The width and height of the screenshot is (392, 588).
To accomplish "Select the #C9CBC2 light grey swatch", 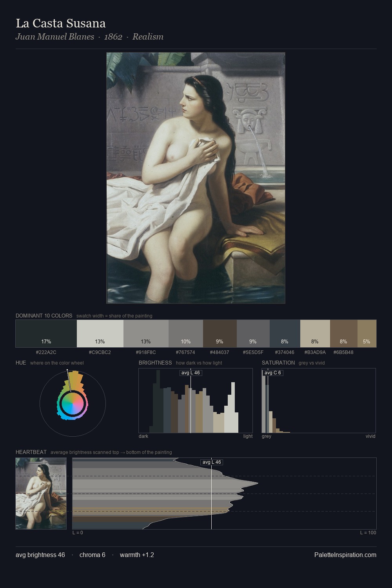I will [100, 334].
